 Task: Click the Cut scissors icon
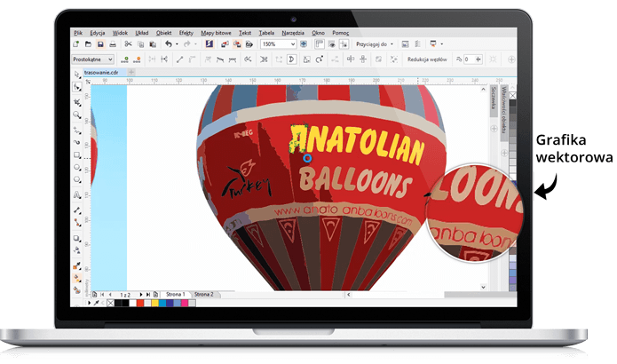click(128, 44)
